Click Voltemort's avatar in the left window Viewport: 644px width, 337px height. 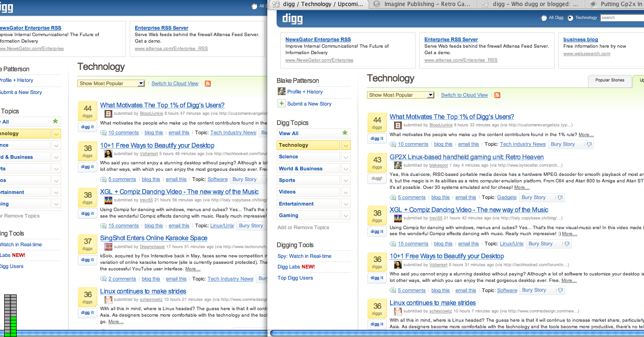[x=108, y=154]
